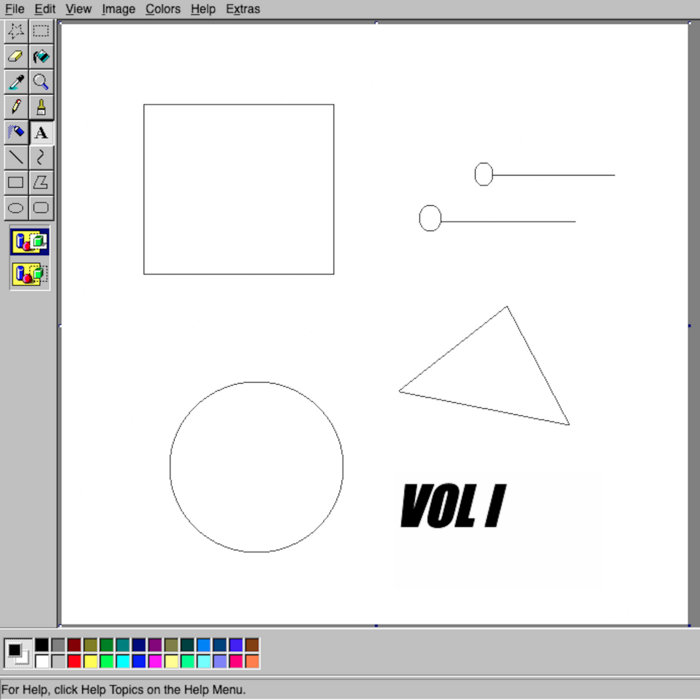Pick the Airbrush spray tool
700x700 pixels.
[16, 132]
